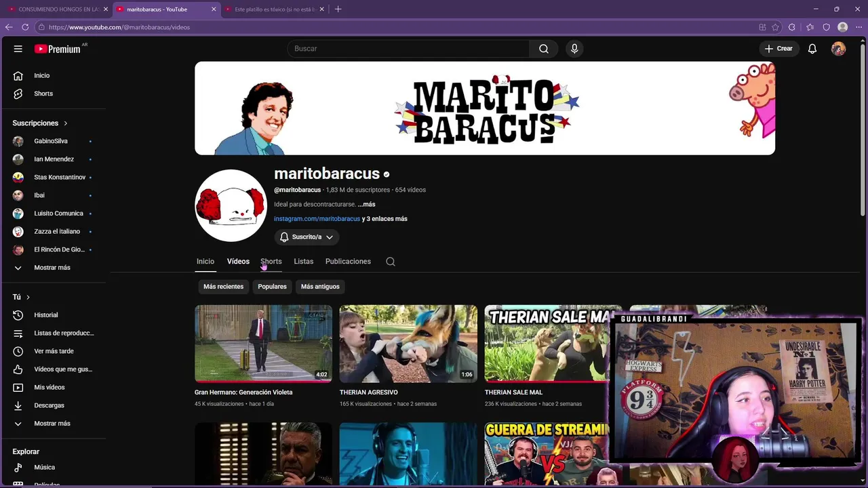Expand channel description with ...más
Viewport: 868px width, 488px height.
tap(366, 204)
